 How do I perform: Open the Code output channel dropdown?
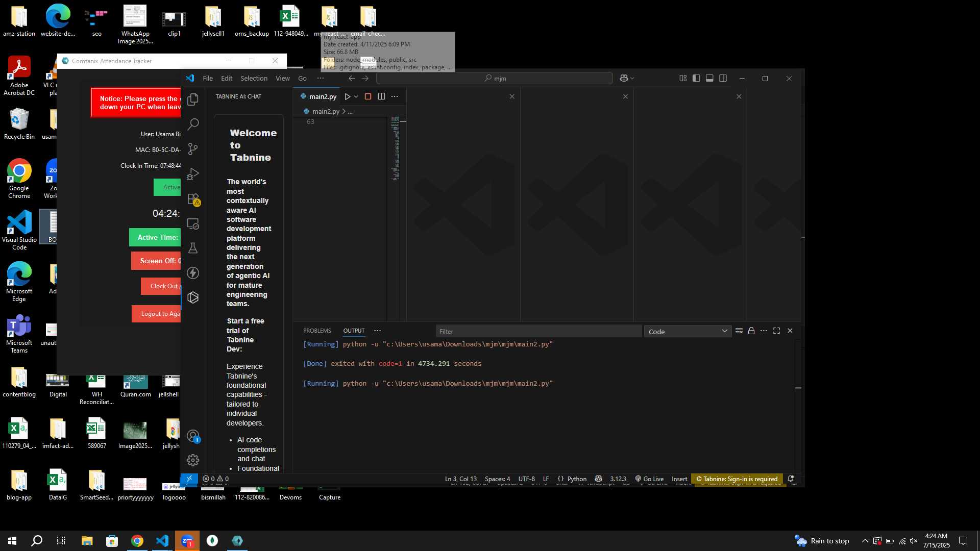click(x=688, y=331)
